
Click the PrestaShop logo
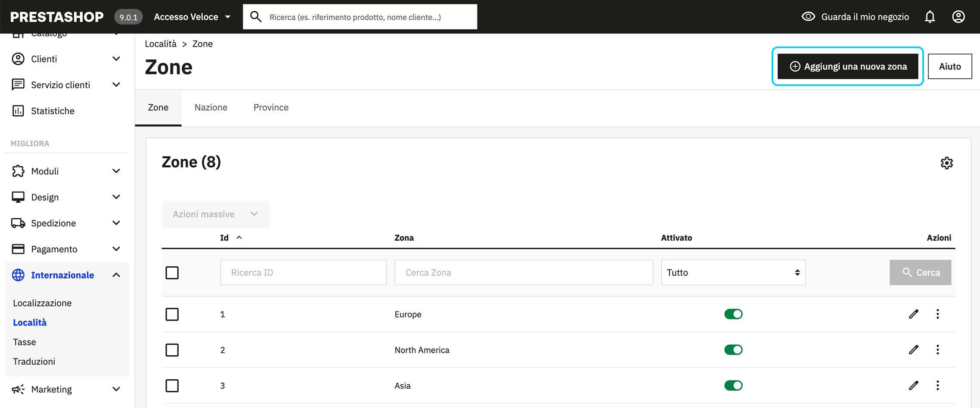[57, 17]
